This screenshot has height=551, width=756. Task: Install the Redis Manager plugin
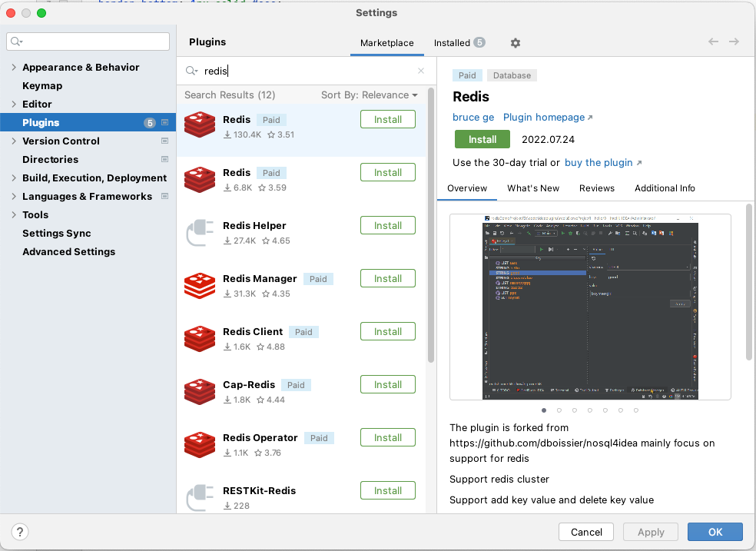388,279
